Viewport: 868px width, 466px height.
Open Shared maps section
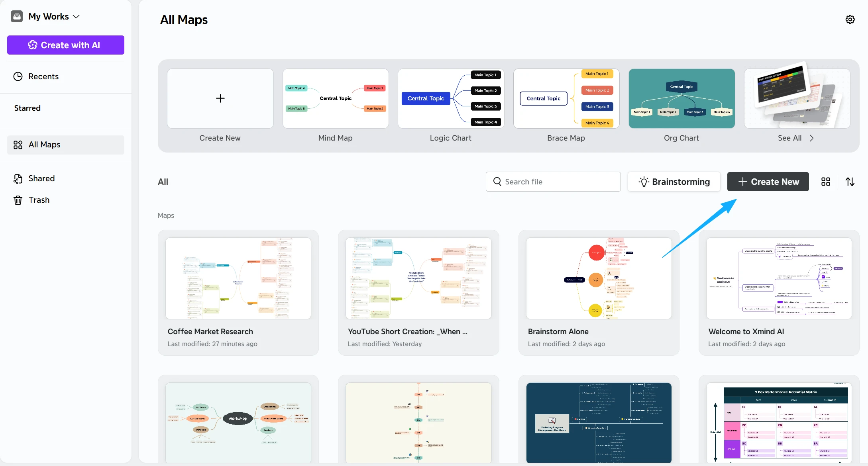point(41,178)
